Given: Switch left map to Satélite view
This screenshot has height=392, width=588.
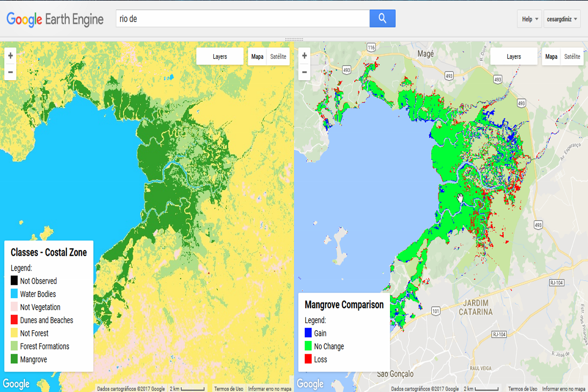Looking at the screenshot, I should 278,57.
